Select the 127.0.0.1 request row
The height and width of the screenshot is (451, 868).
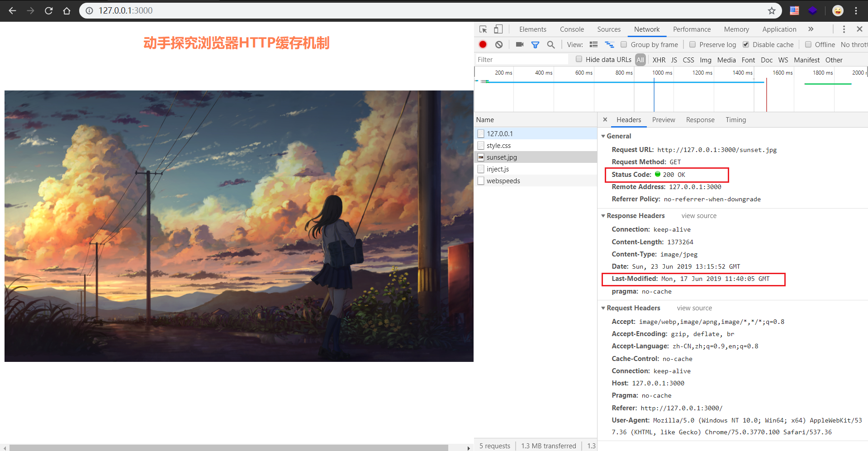coord(536,133)
